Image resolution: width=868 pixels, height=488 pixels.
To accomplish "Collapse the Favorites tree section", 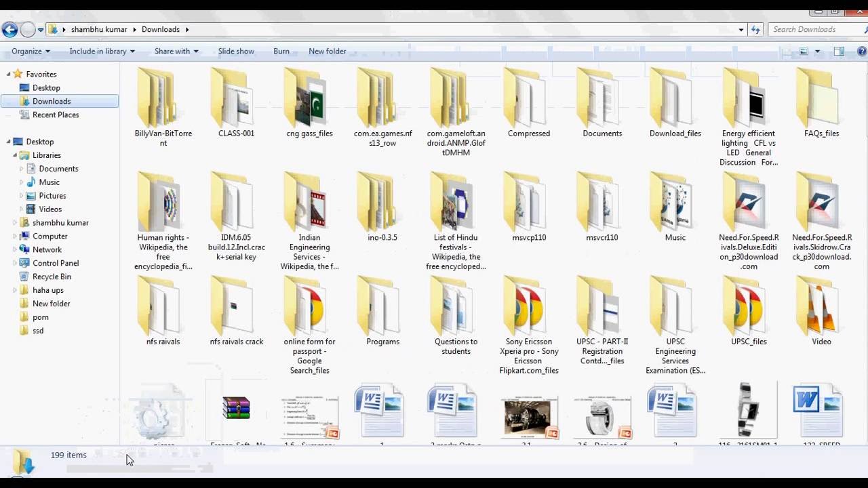I will [x=9, y=74].
